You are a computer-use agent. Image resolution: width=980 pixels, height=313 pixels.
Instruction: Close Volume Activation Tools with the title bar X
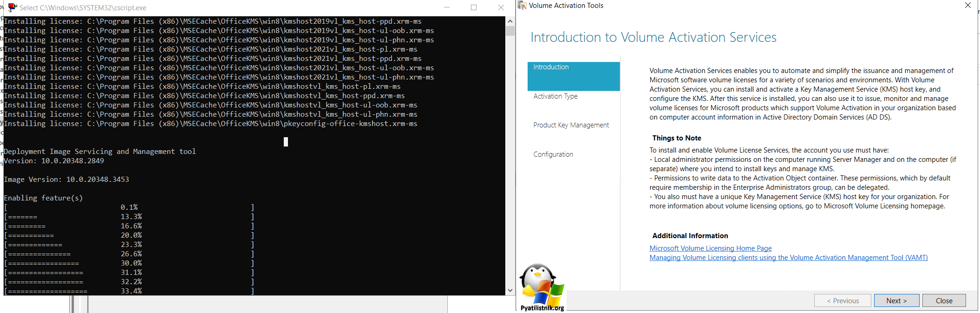coord(968,6)
